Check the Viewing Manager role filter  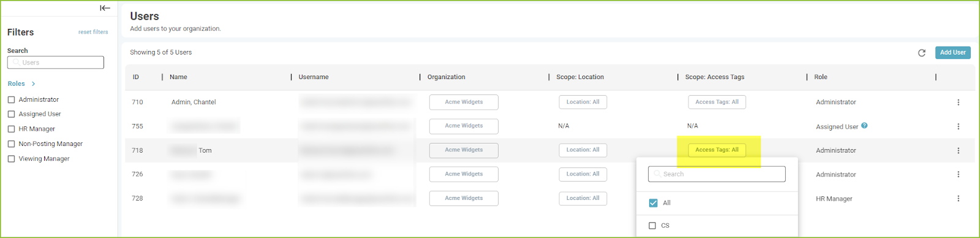(11, 159)
